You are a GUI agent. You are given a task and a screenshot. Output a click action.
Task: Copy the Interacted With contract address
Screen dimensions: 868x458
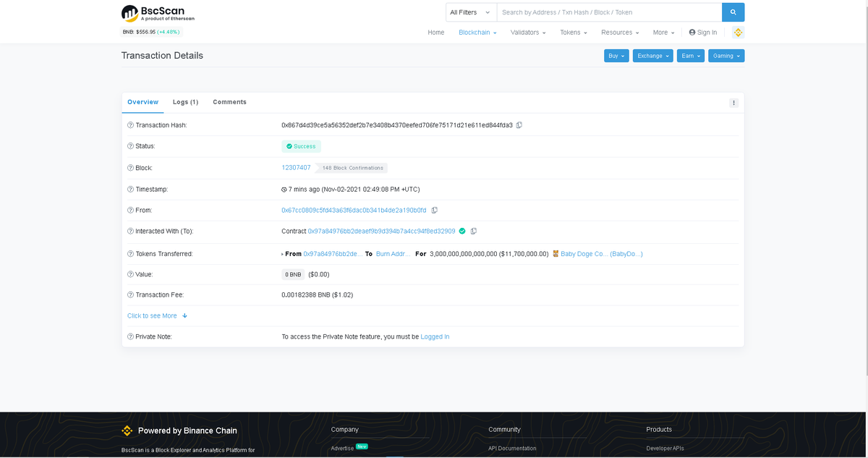coord(473,232)
